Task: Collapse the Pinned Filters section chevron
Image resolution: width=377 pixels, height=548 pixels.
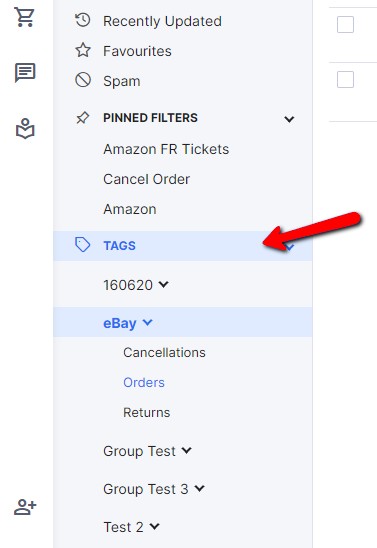Action: click(x=289, y=119)
